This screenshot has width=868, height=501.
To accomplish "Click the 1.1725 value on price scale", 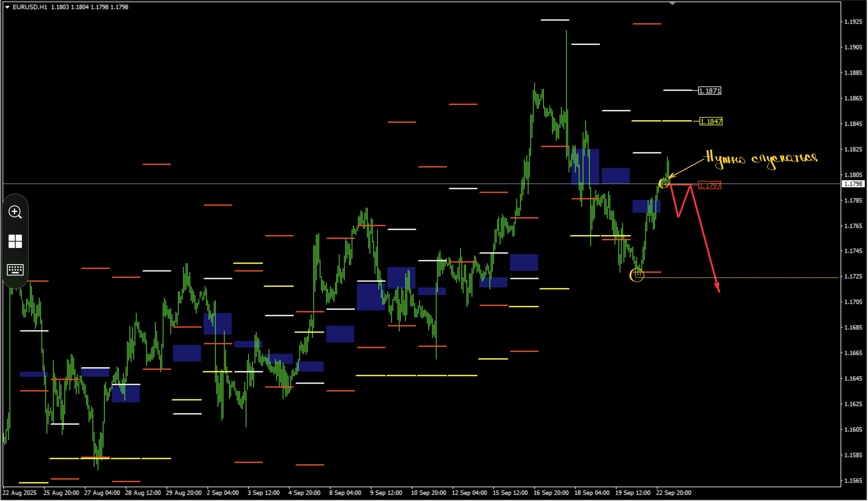I will point(853,276).
